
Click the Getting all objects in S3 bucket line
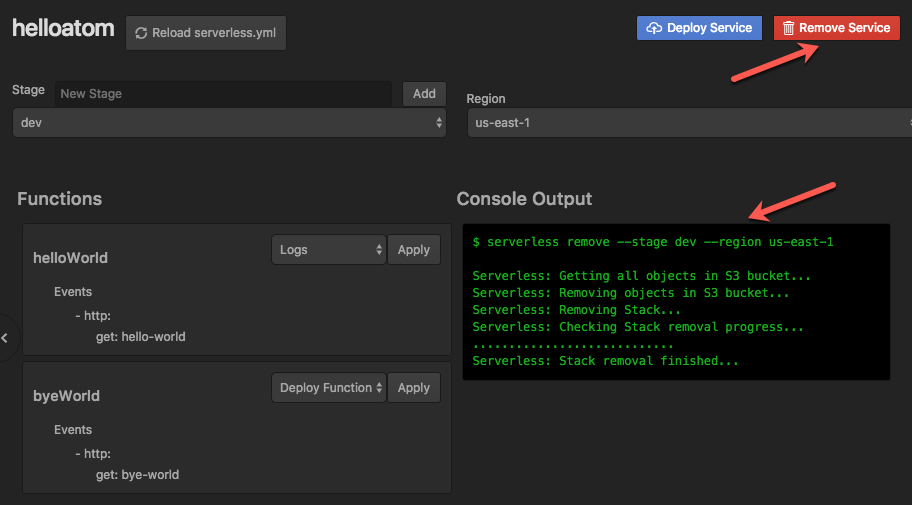click(641, 276)
